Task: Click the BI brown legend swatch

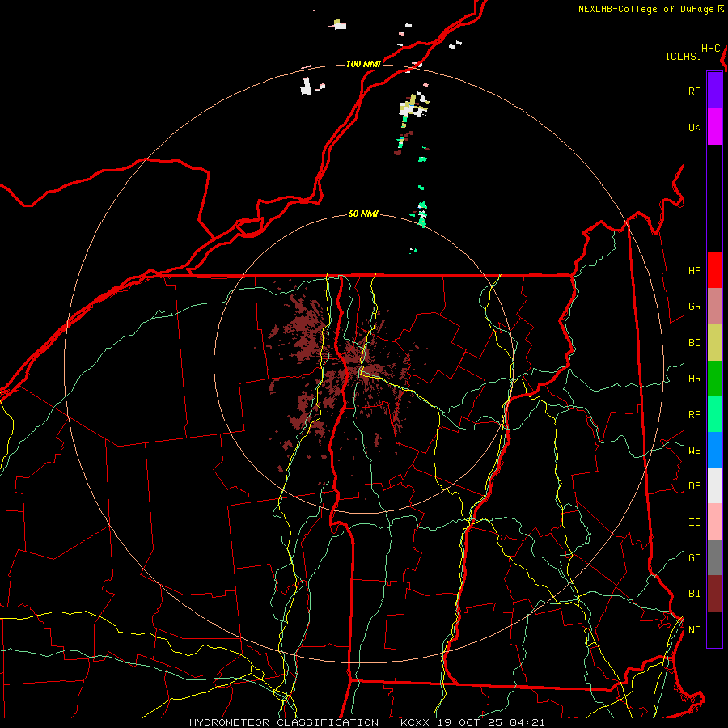Action: 714,594
